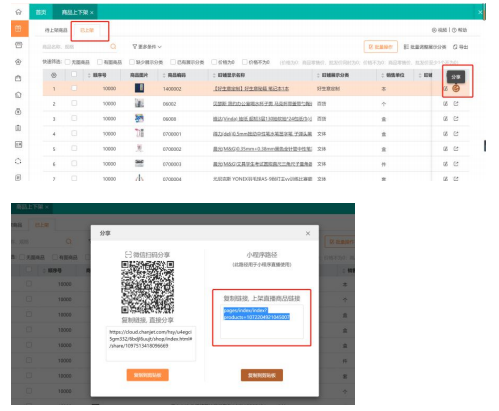Select the 商品上下架 tab in top bar
Viewport: 499px width, 411px height.
75,12
